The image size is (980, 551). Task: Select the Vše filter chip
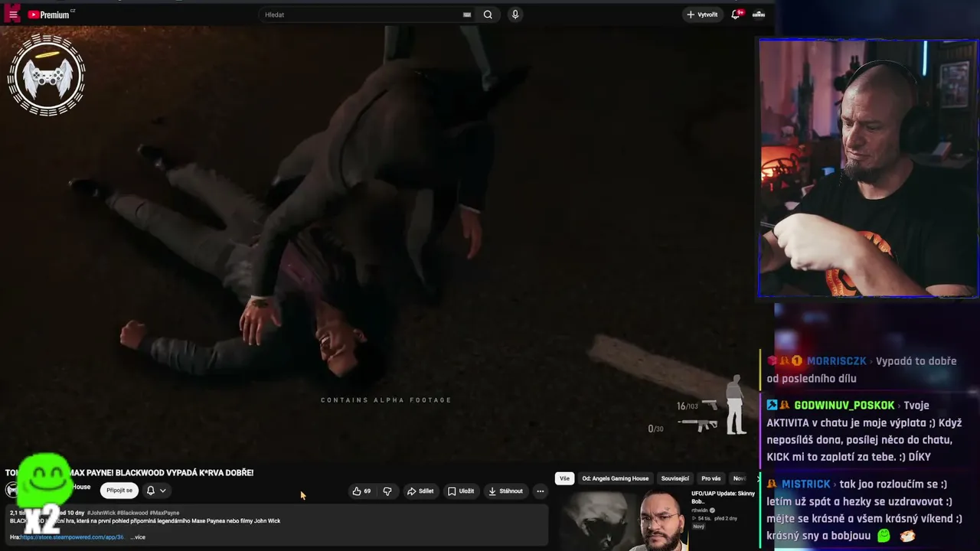coord(564,478)
